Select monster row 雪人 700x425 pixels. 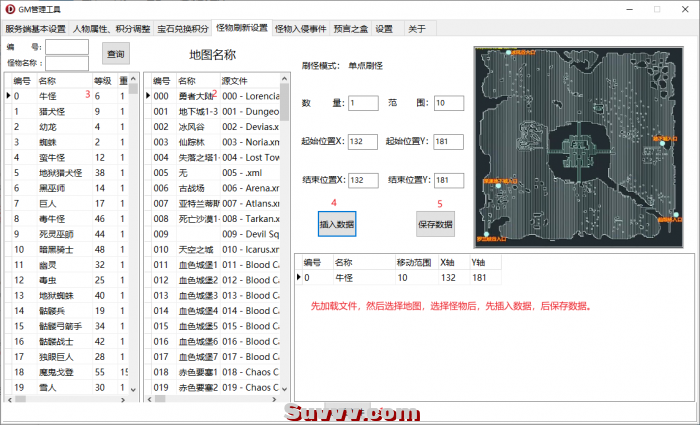click(67, 387)
